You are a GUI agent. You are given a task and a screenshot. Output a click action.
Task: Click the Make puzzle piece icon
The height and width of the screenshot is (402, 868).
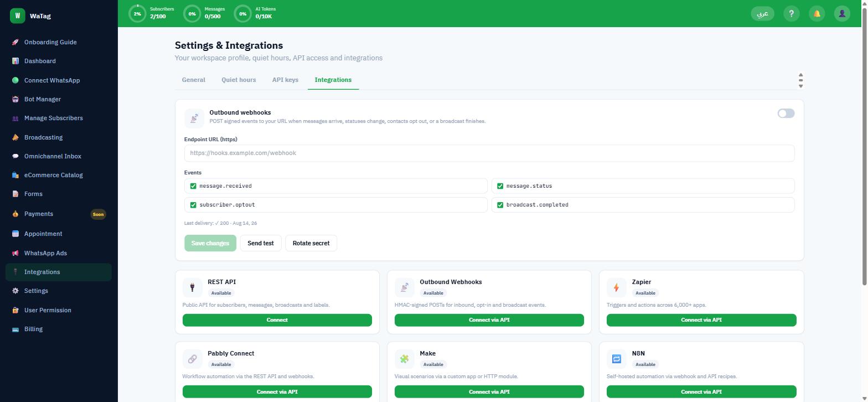(404, 359)
